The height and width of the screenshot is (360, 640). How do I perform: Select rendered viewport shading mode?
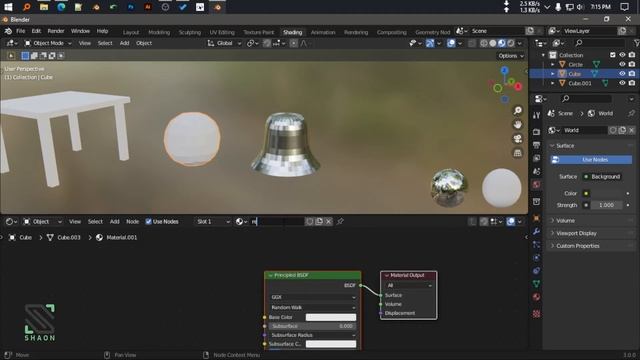(511, 43)
